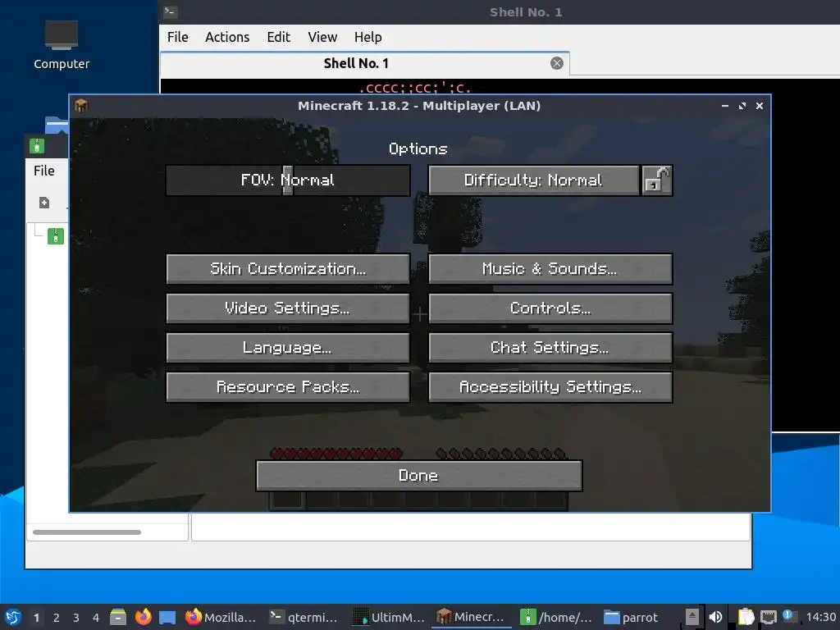840x630 pixels.
Task: Open Chat Settings
Action: click(x=550, y=347)
